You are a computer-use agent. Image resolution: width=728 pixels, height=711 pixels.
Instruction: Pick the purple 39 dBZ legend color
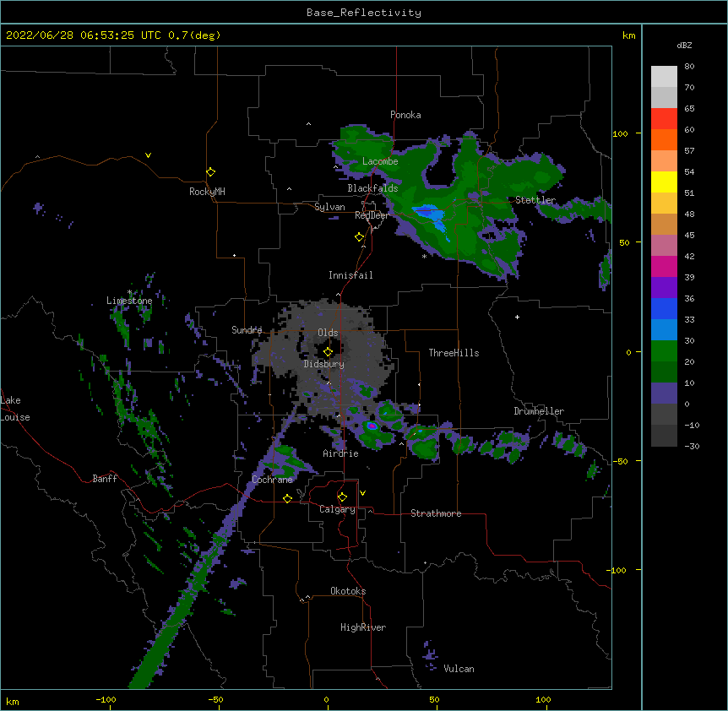coord(664,287)
